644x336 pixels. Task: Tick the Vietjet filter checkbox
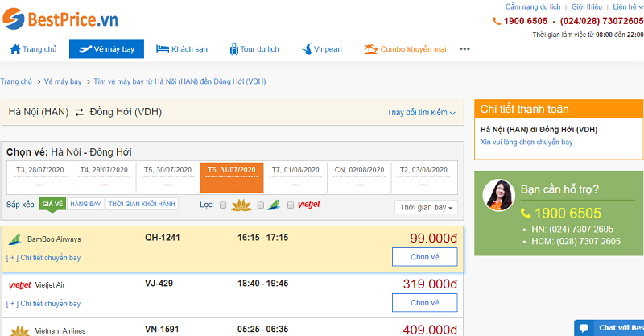(x=291, y=205)
